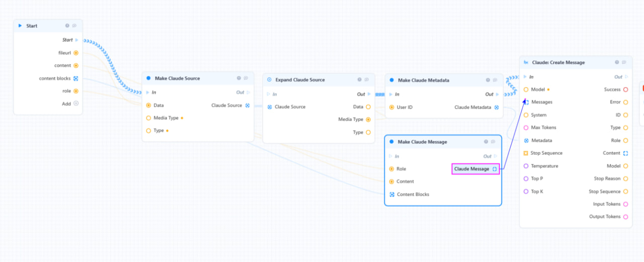Image resolution: width=644 pixels, height=262 pixels.
Task: Click the Start output trigger arrow
Action: (x=77, y=40)
